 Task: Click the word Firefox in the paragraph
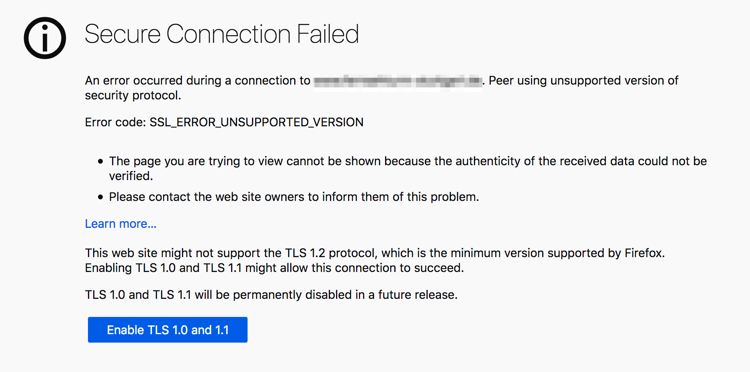coord(645,253)
